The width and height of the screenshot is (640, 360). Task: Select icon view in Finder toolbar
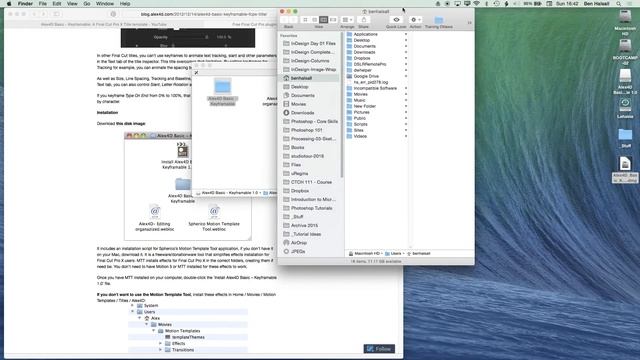tap(305, 20)
